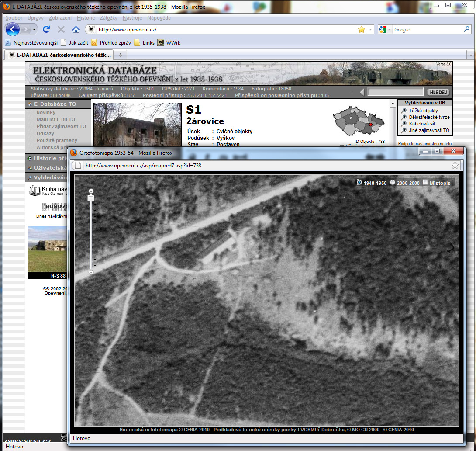
Task: Click the magnifier icon in Google search box
Action: click(466, 30)
